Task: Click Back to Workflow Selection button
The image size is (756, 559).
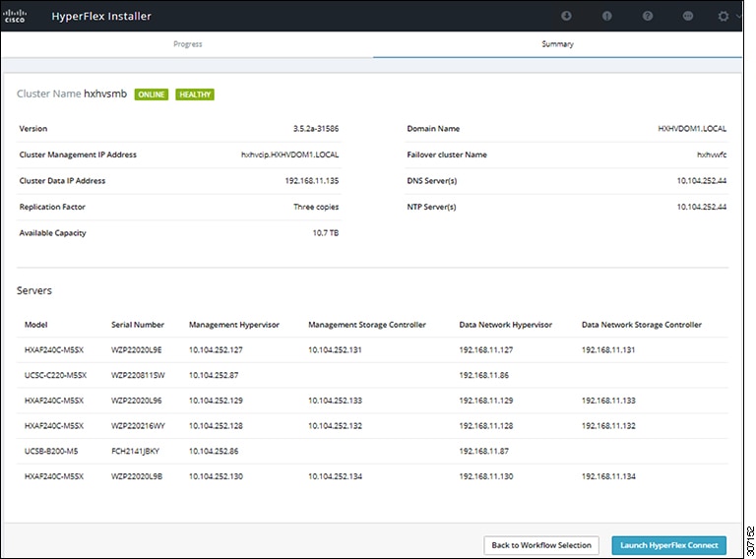Action: [541, 544]
